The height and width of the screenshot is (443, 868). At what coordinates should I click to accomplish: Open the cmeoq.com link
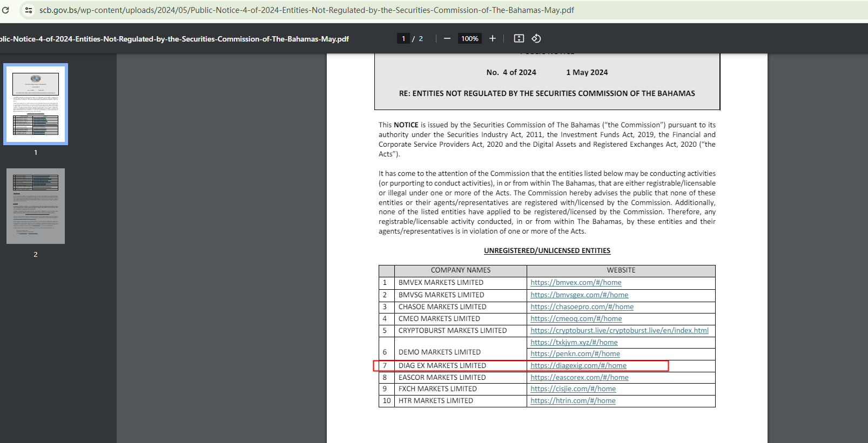pos(576,319)
